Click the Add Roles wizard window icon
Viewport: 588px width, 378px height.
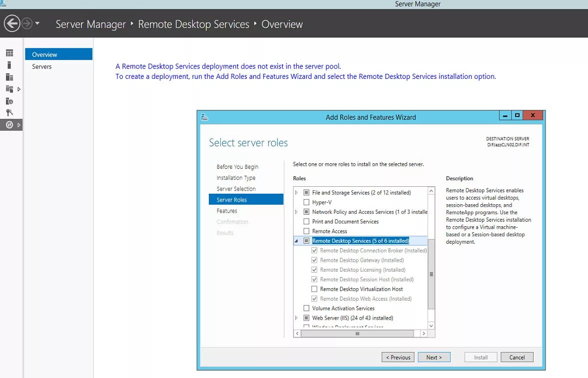click(204, 117)
